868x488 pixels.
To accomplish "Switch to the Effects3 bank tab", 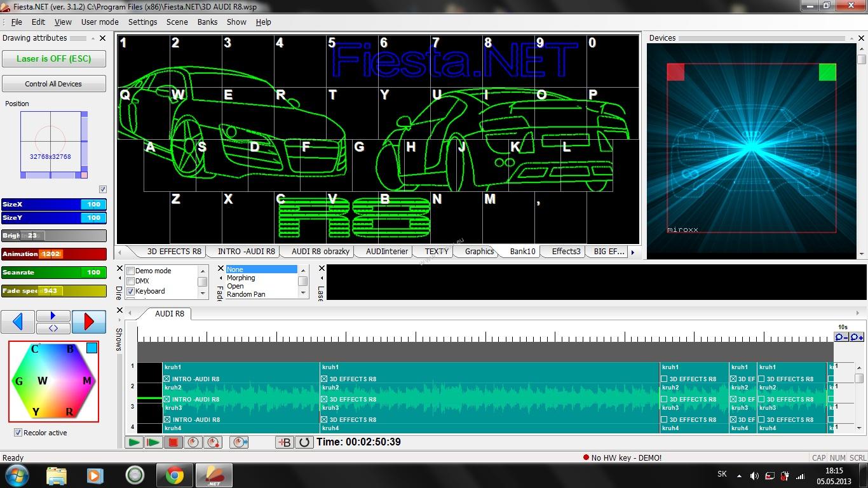I will (566, 252).
